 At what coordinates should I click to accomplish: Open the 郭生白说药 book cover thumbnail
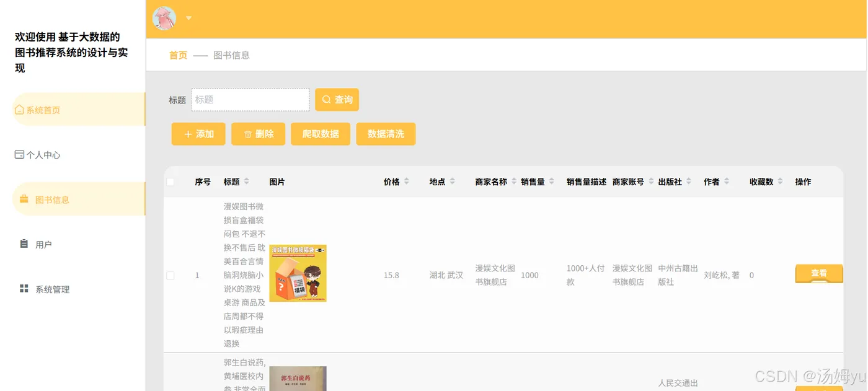tap(298, 379)
